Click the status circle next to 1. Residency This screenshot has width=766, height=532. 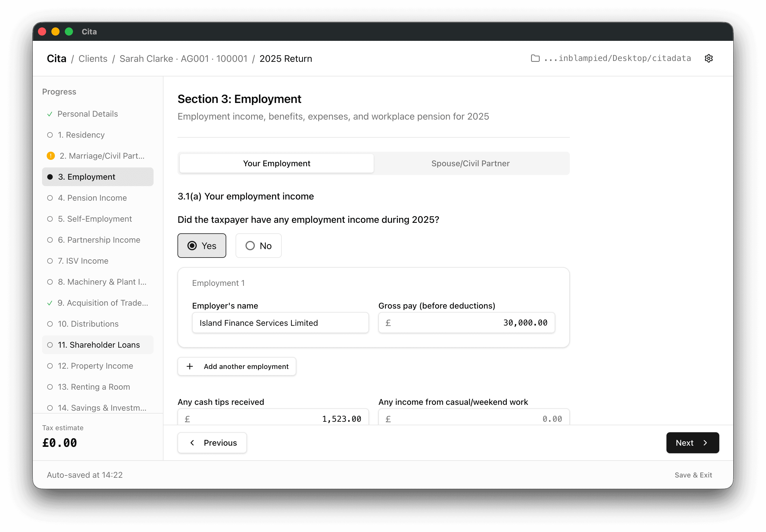click(50, 135)
